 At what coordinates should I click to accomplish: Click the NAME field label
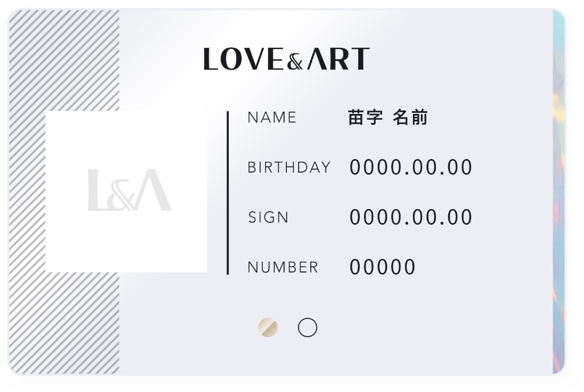[x=272, y=118]
